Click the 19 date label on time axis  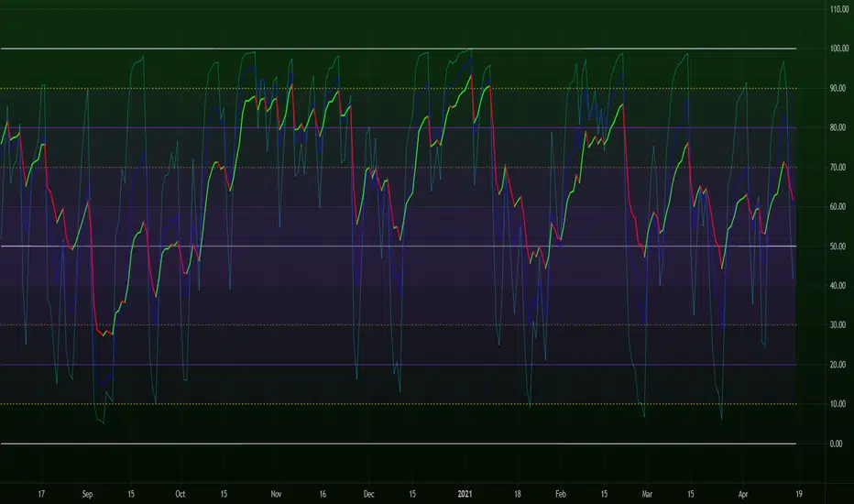(x=798, y=494)
